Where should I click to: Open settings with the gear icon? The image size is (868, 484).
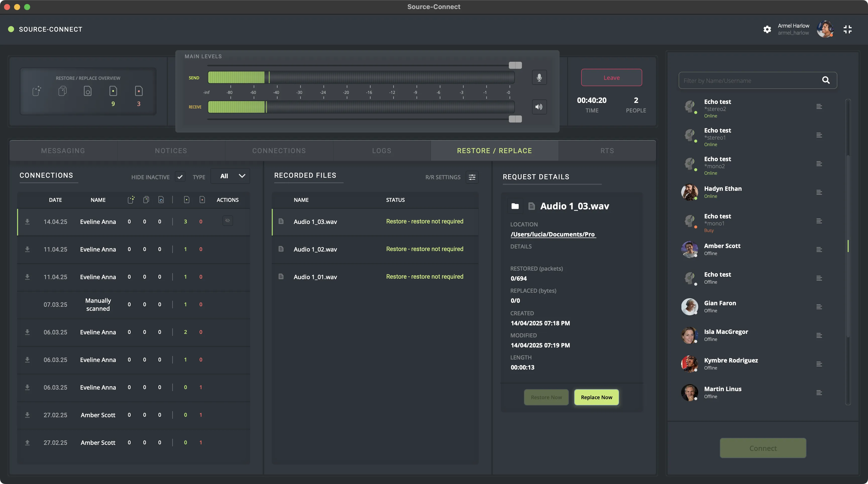tap(767, 29)
